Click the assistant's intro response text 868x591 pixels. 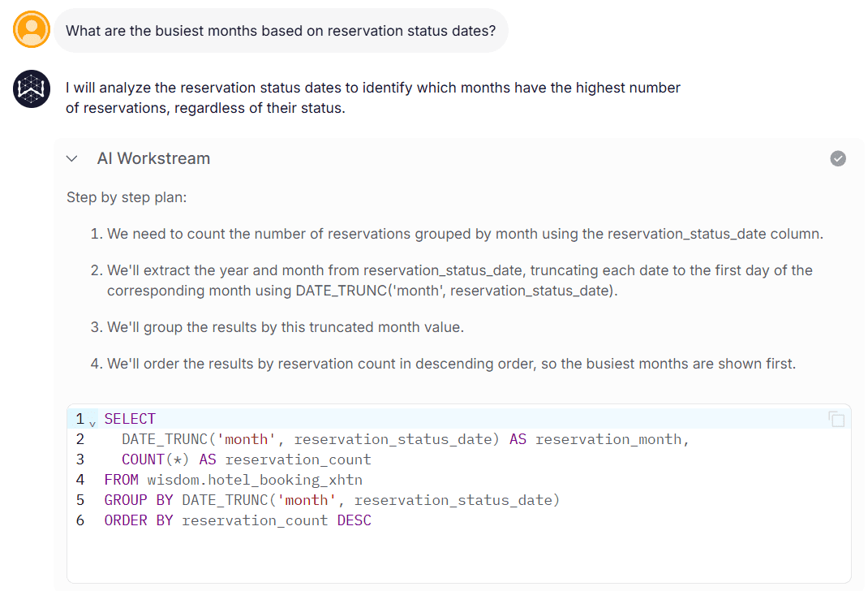click(x=372, y=97)
